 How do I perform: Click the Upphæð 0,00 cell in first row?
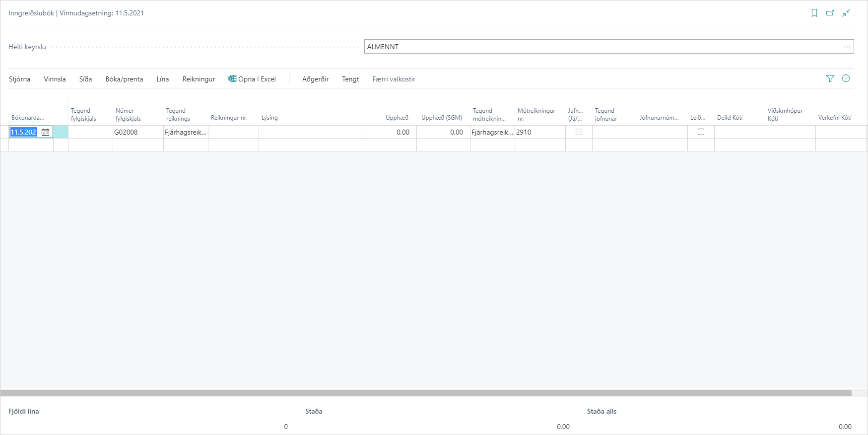tap(390, 132)
